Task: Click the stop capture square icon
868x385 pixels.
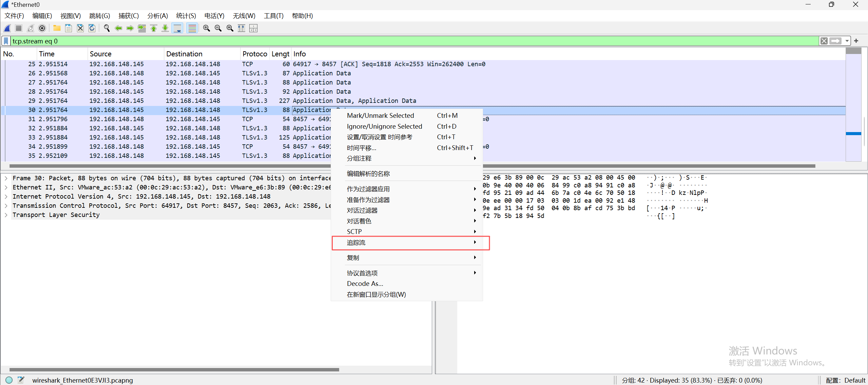Action: click(19, 28)
